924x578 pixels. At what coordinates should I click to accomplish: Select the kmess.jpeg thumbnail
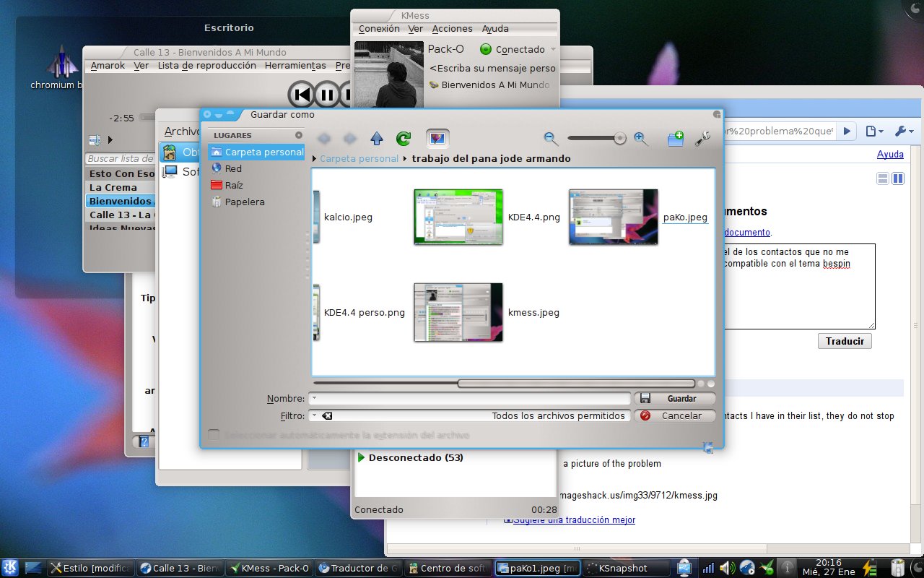[458, 312]
